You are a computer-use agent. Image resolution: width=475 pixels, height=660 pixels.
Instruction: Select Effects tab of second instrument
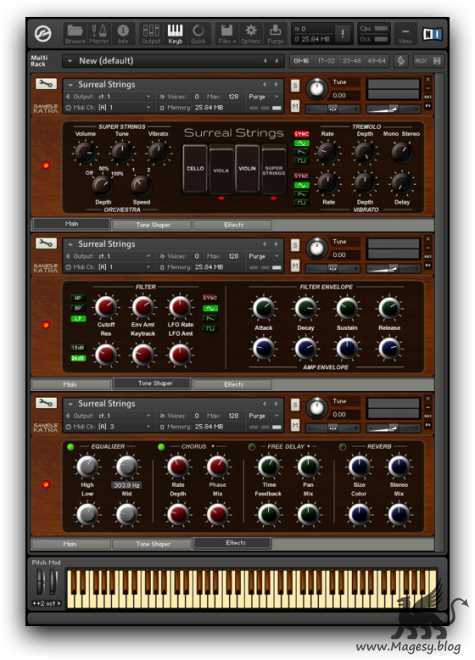tap(233, 384)
